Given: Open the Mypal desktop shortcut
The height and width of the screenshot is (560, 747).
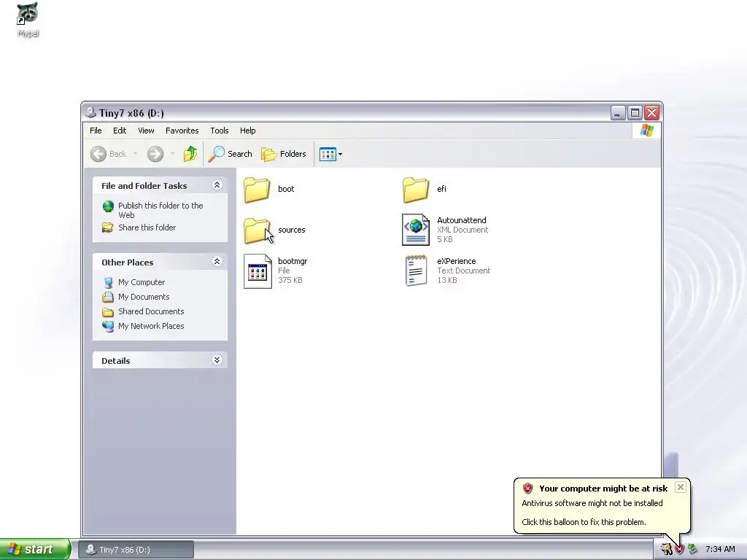Looking at the screenshot, I should click(x=28, y=20).
